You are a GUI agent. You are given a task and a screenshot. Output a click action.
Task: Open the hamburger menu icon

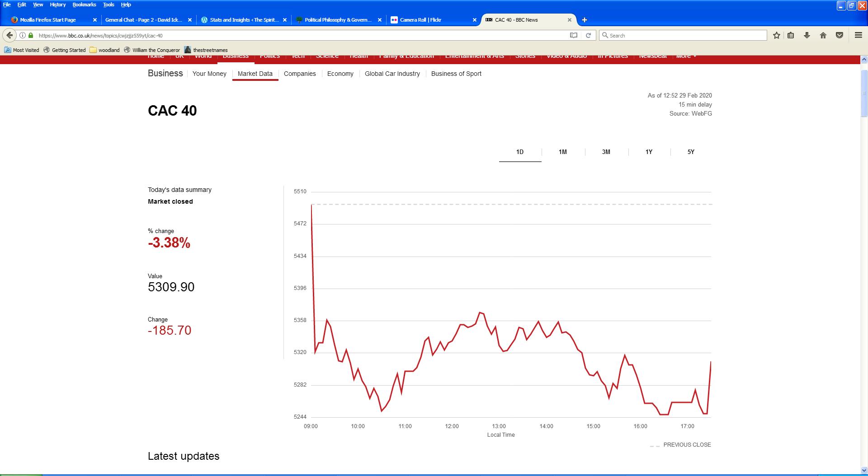tap(858, 35)
